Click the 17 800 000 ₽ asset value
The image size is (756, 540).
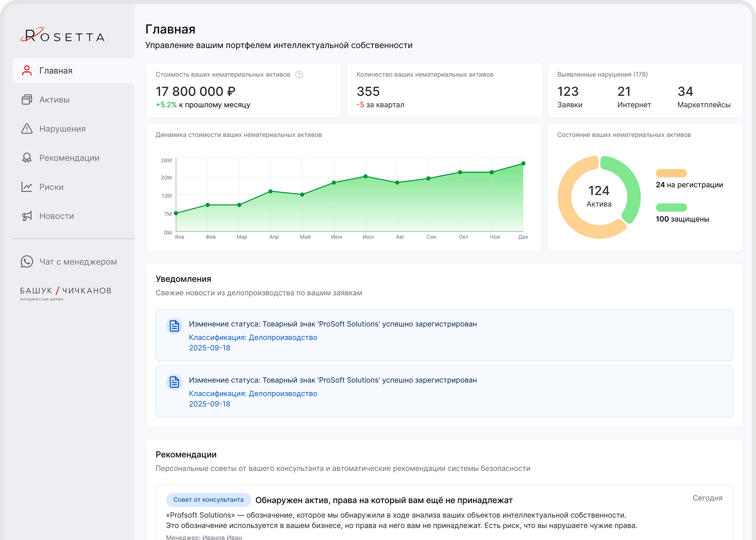click(195, 91)
